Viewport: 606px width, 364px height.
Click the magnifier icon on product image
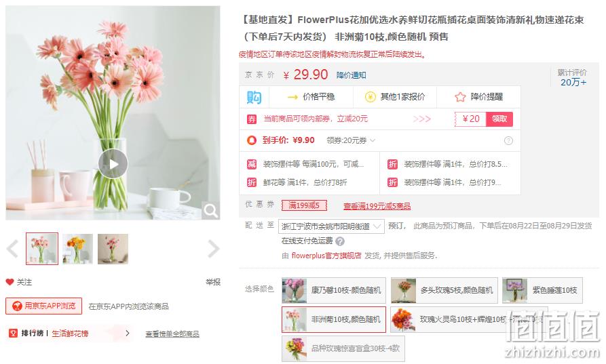coord(210,211)
